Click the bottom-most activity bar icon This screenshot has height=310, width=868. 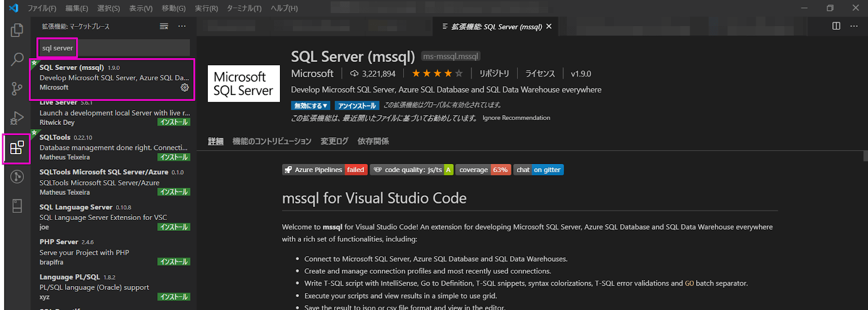point(17,206)
